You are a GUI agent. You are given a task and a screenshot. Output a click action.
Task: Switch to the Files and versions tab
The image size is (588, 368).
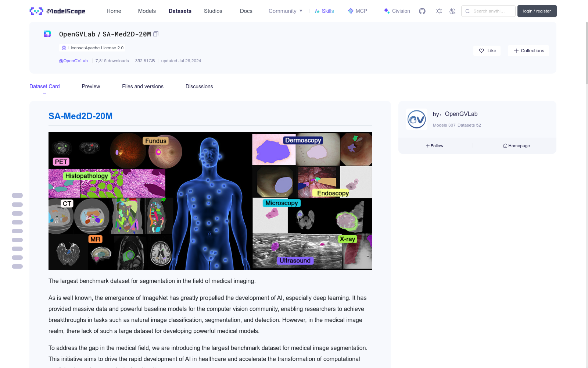[143, 86]
